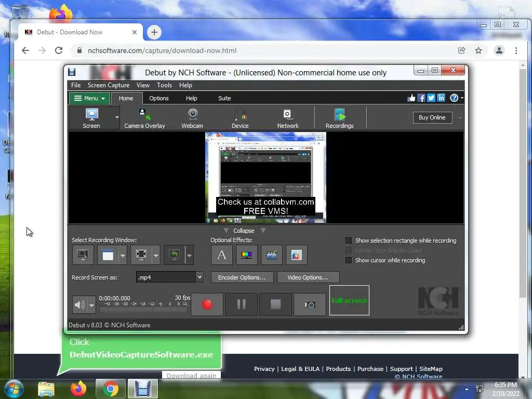Open File Explorer from taskbar

[x=46, y=389]
